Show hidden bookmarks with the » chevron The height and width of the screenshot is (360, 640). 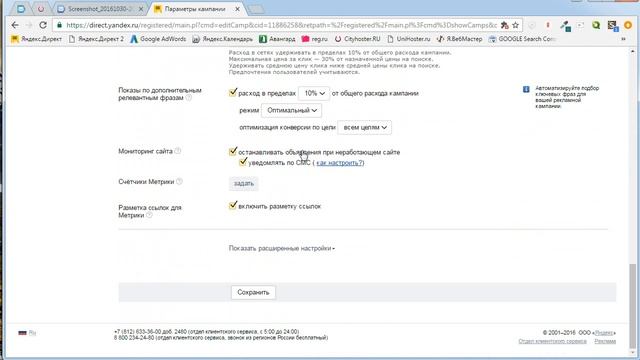click(x=623, y=39)
